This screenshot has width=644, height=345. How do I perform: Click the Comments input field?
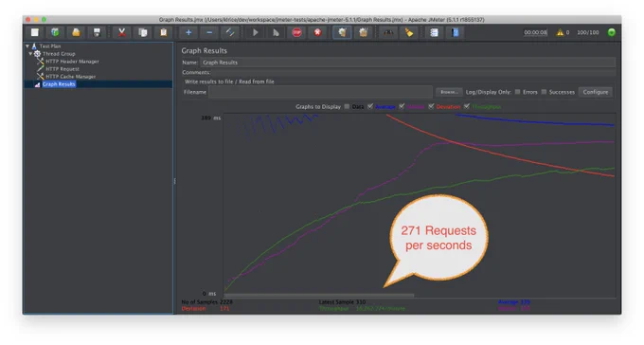413,72
